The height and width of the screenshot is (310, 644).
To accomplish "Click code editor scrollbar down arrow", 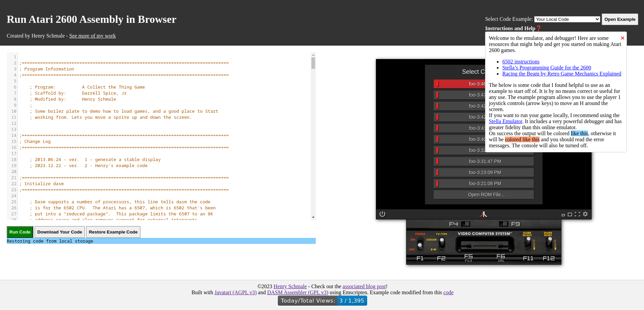I will click(313, 217).
